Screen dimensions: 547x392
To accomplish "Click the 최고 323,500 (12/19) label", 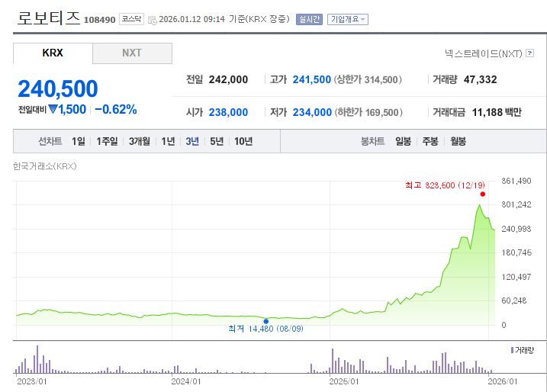I will tap(445, 185).
